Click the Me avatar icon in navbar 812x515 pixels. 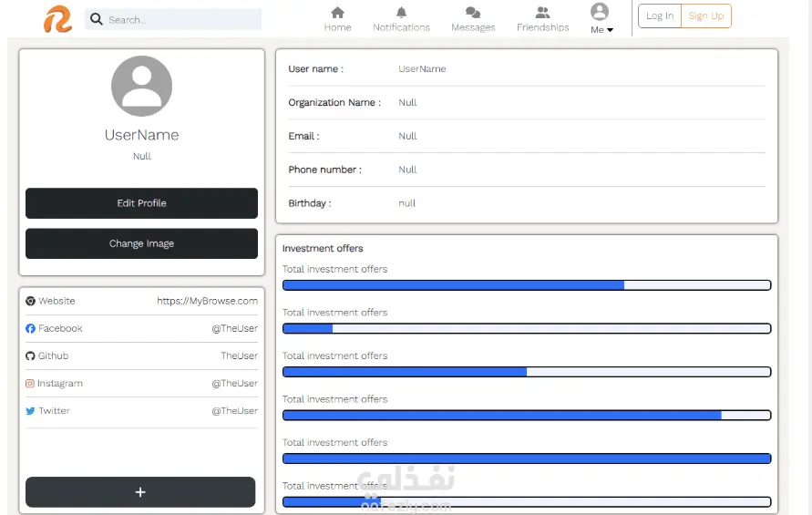pos(599,12)
